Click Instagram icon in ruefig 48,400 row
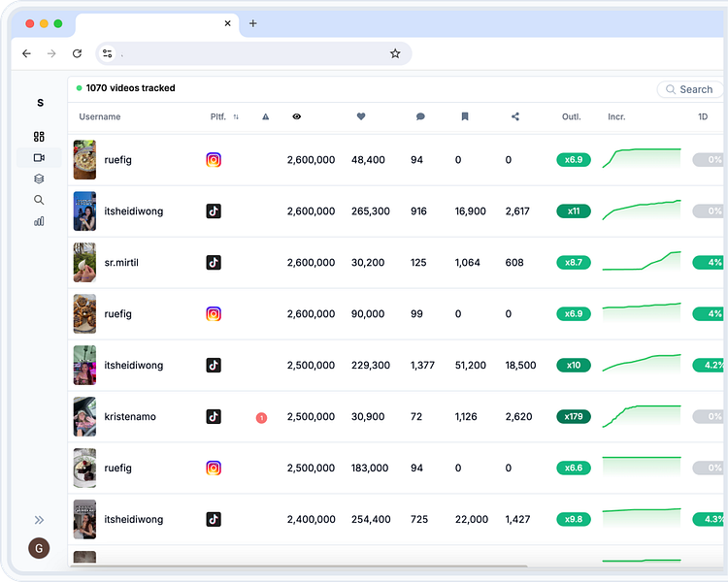Screen dimensions: 728x582 coord(214,160)
